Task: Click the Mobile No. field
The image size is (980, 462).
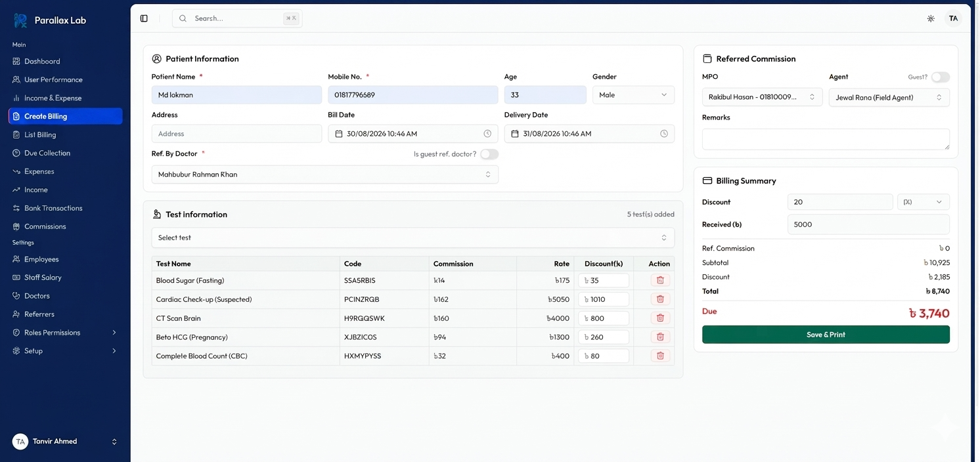Action: [413, 95]
